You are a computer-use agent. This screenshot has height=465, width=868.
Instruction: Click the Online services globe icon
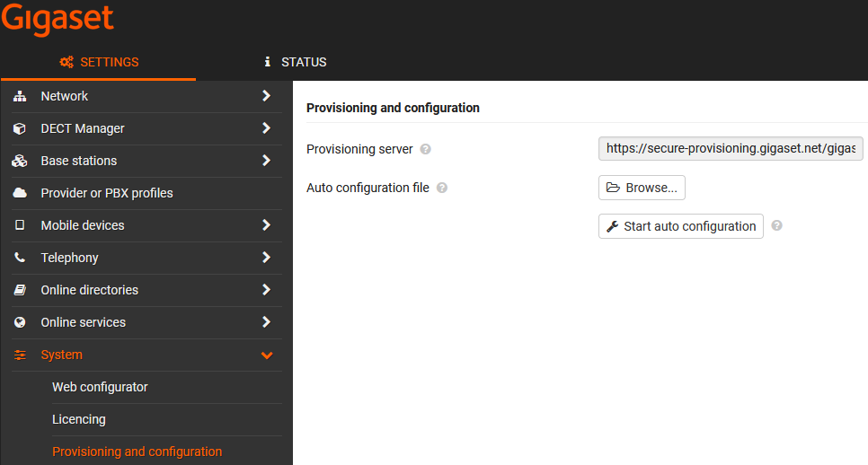(20, 322)
